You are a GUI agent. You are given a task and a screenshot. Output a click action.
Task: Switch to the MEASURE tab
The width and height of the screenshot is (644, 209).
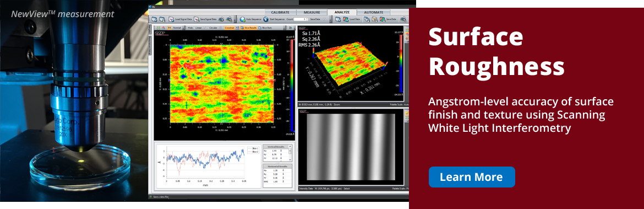[x=312, y=12]
